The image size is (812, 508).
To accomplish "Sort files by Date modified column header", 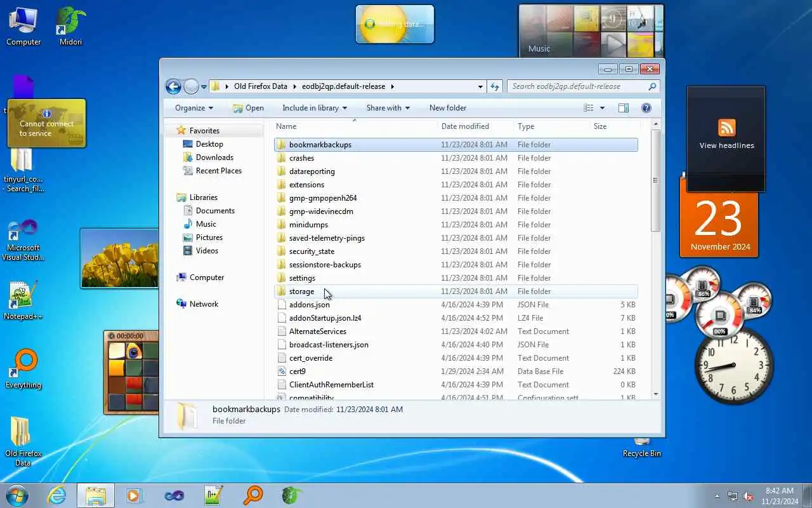I will pos(475,126).
